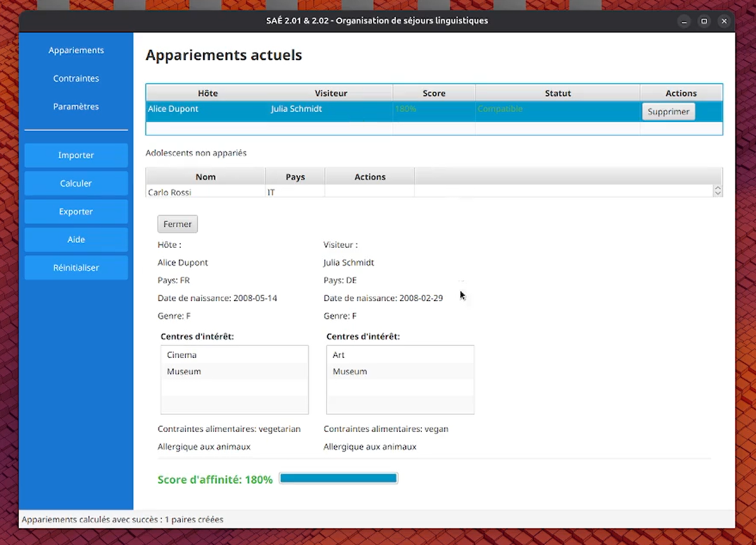Click the down arrow of unpaired table scrollbar
Image resolution: width=756 pixels, height=545 pixels.
[x=718, y=192]
